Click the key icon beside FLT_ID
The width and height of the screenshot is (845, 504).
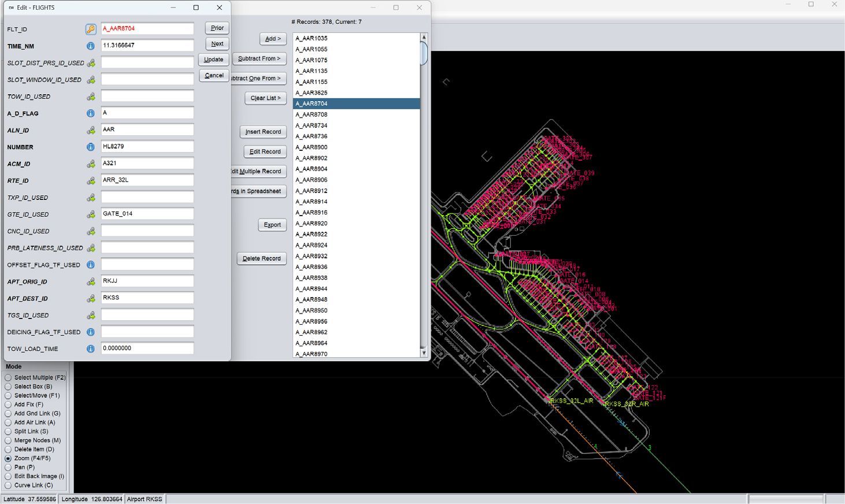91,29
